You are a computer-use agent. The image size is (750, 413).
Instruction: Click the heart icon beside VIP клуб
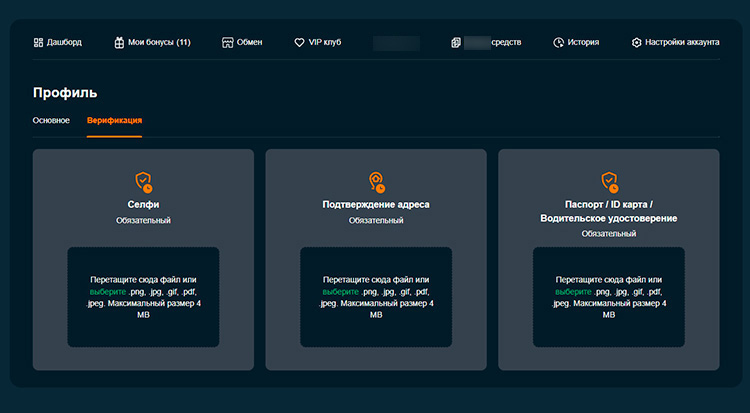click(299, 43)
